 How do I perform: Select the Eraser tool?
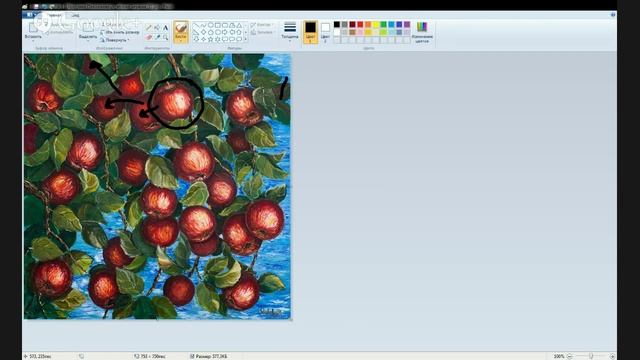tap(149, 37)
